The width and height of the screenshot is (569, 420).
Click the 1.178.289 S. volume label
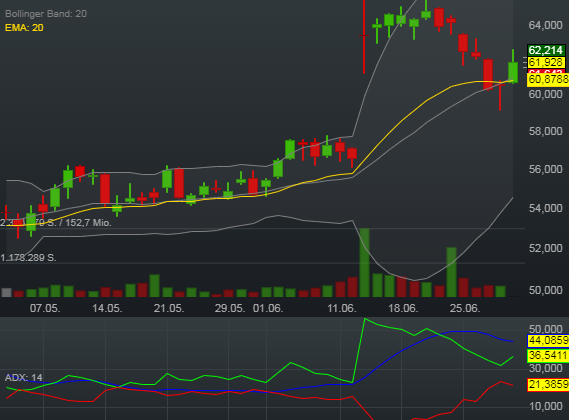[28, 258]
